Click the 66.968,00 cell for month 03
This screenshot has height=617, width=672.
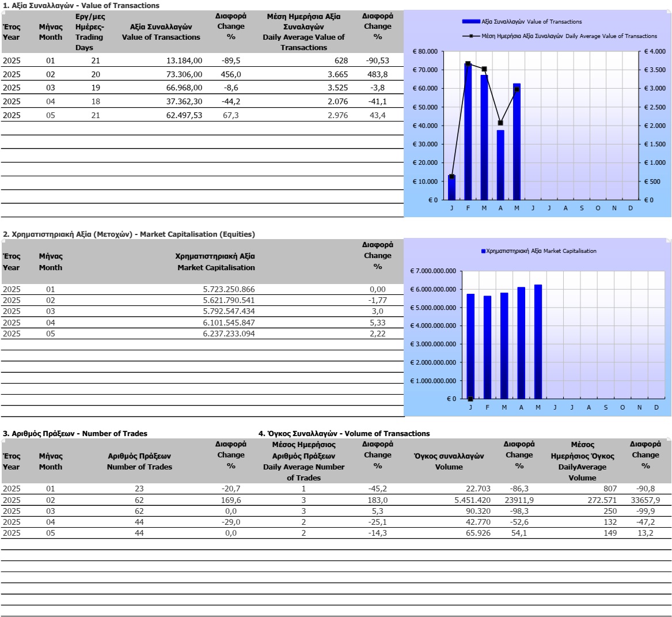[x=184, y=88]
